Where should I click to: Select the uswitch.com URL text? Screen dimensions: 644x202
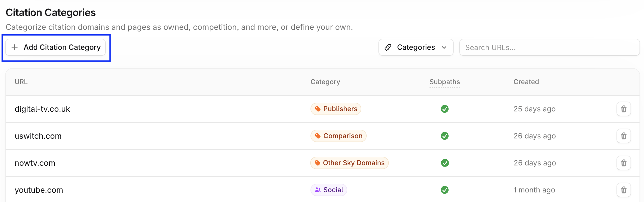click(38, 136)
